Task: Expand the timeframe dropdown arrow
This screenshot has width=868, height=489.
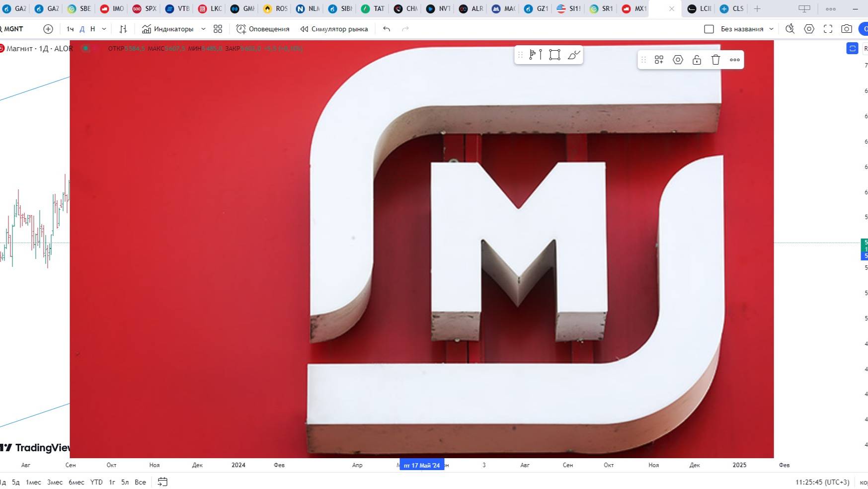Action: coord(104,29)
